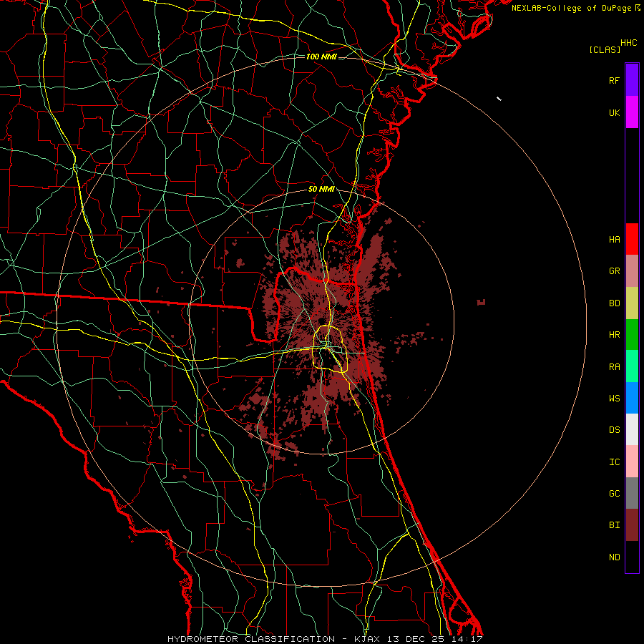Screen dimensions: 644x644
Task: Click the '50 NMI' range ring label
Action: (321, 190)
